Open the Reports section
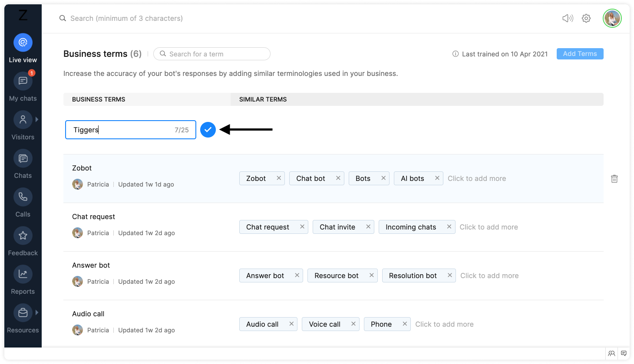 coord(23,275)
